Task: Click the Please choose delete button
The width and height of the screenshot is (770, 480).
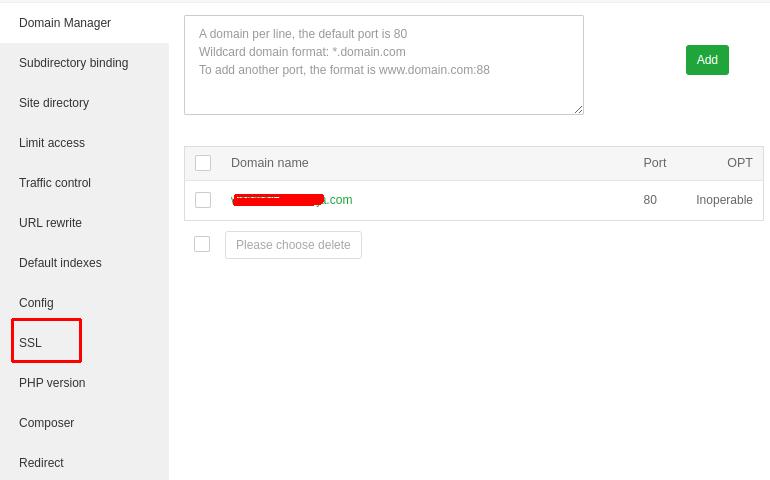Action: click(x=293, y=245)
